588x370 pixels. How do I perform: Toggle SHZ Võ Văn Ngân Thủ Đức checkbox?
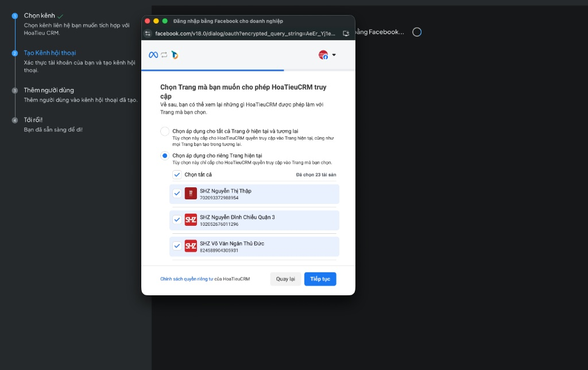[177, 246]
